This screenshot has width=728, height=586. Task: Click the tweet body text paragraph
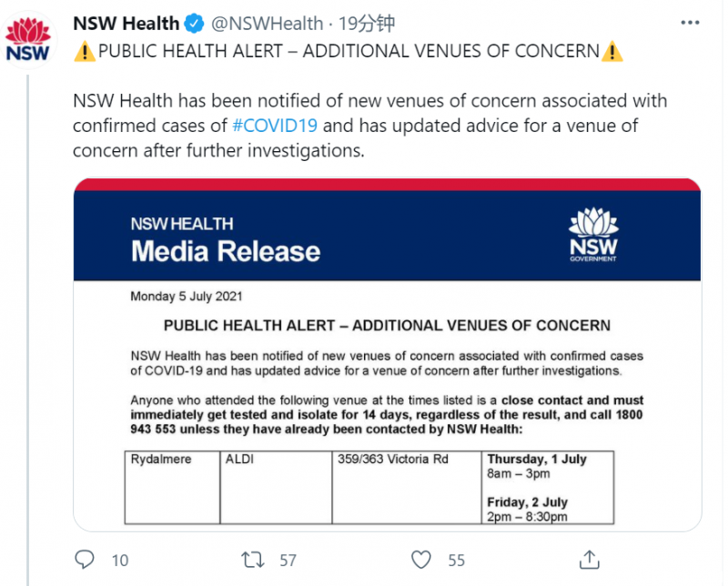point(369,126)
